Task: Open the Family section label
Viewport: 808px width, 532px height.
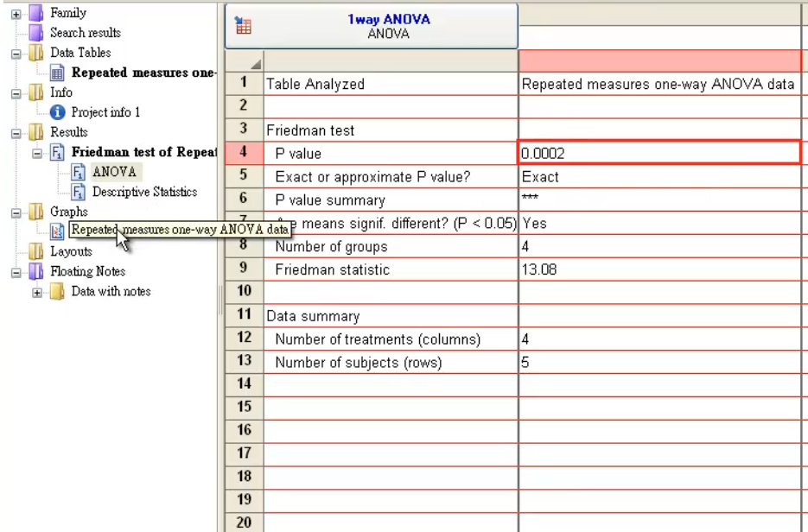Action: 68,13
